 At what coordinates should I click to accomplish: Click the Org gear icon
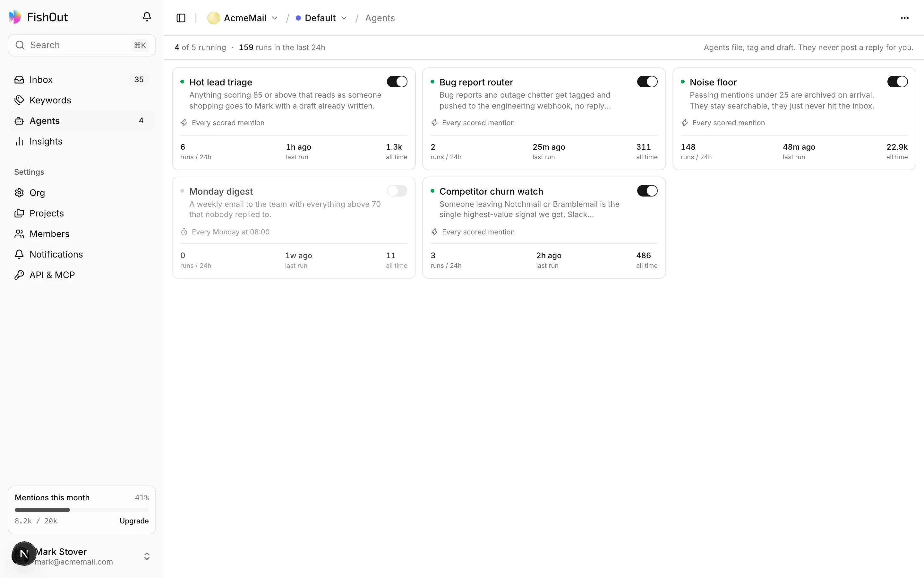(x=19, y=193)
